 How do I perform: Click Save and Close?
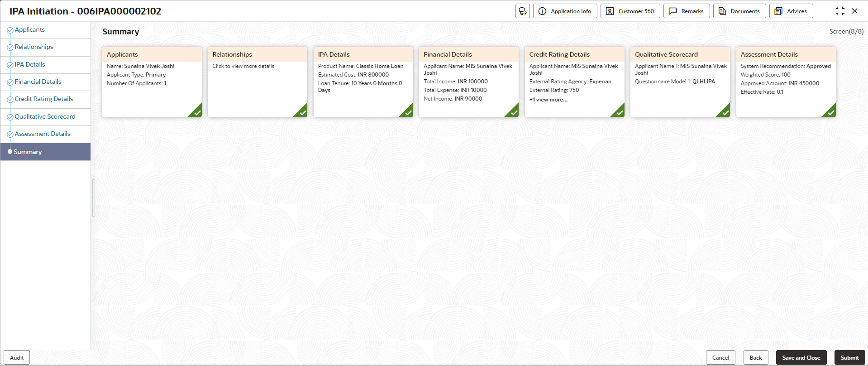point(801,357)
